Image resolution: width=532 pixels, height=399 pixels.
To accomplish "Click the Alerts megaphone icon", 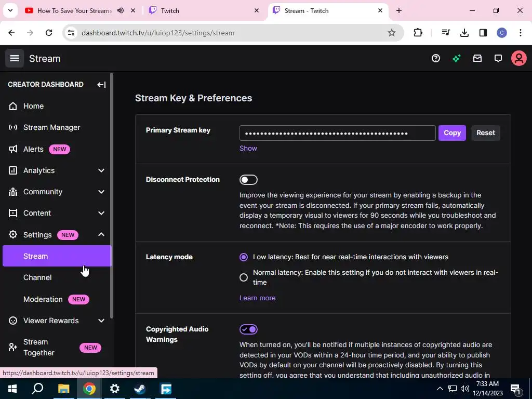I will [x=13, y=149].
